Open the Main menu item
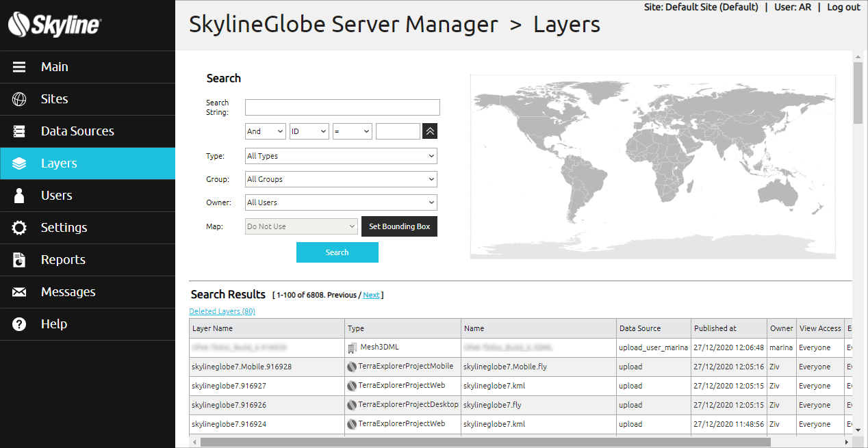The height and width of the screenshot is (448, 868). click(x=88, y=67)
